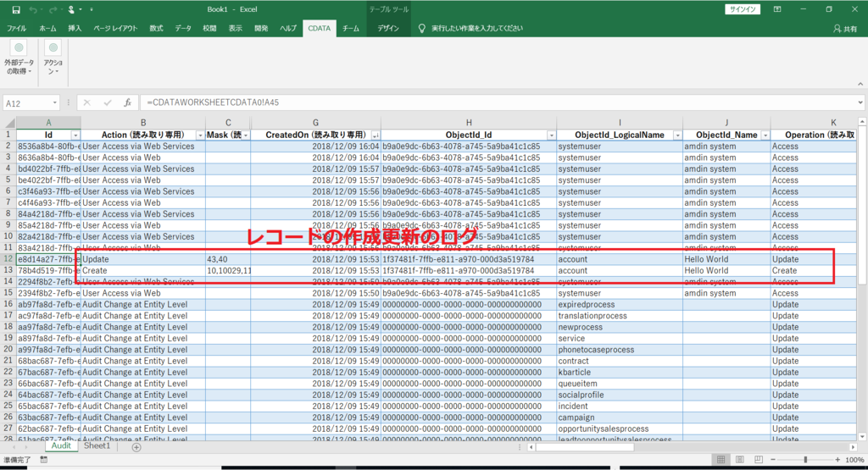Click the 'Hello World' cell in Update row
Image resolution: width=868 pixels, height=470 pixels.
click(726, 259)
